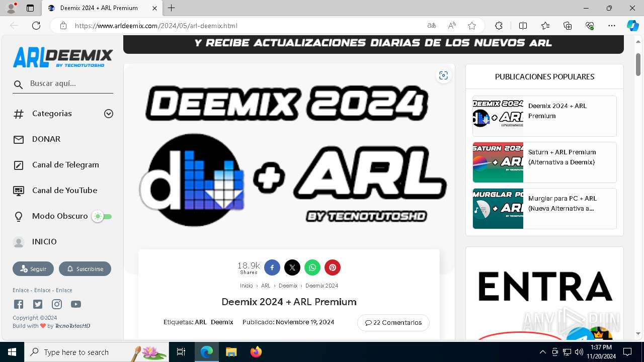Open browser Extensions icon
The image size is (644, 362).
point(499,26)
